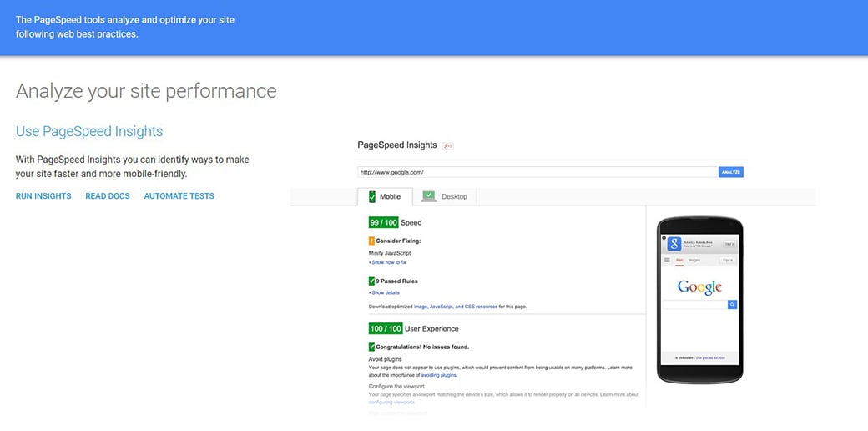Viewport: 868px width, 431px height.
Task: Open the RUN INSIGHTS link
Action: pos(43,196)
